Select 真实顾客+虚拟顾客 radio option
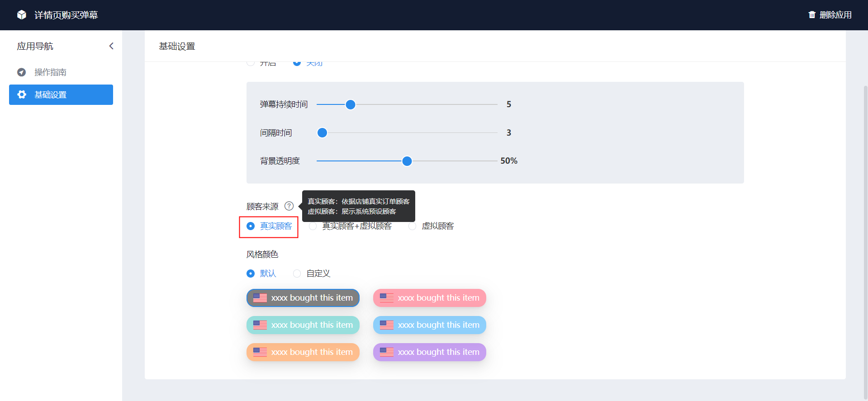The height and width of the screenshot is (401, 868). point(350,226)
